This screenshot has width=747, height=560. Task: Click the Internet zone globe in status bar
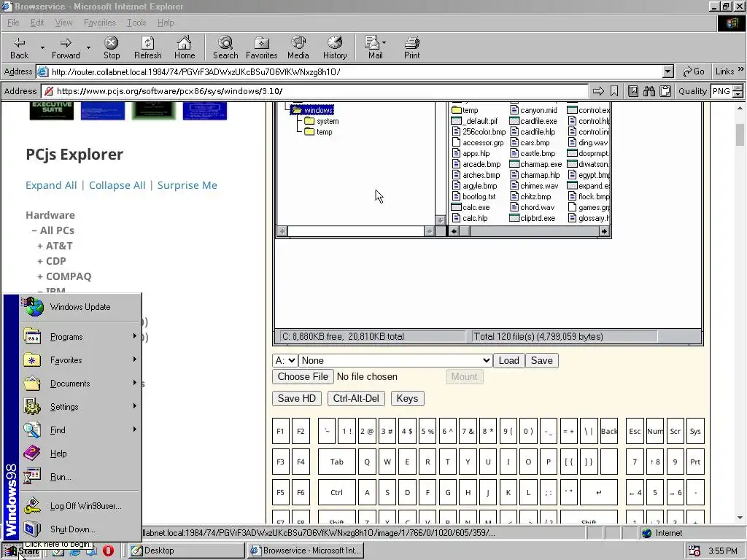tap(646, 533)
